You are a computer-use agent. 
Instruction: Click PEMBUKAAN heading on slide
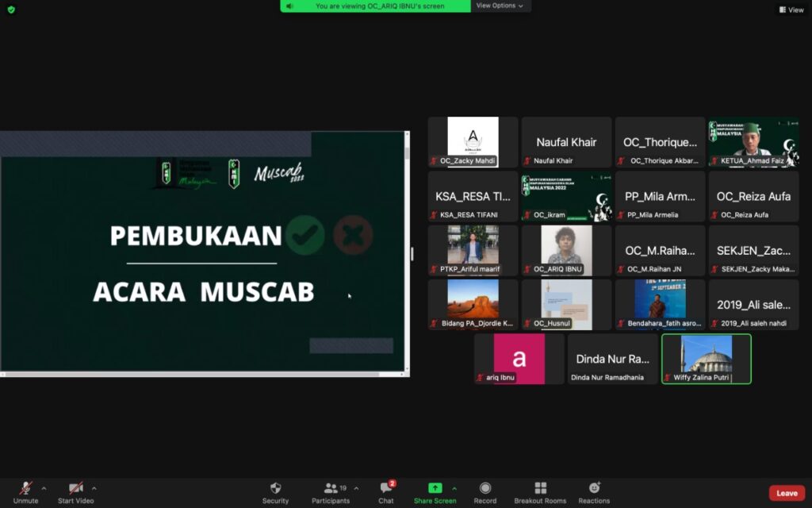pos(196,236)
